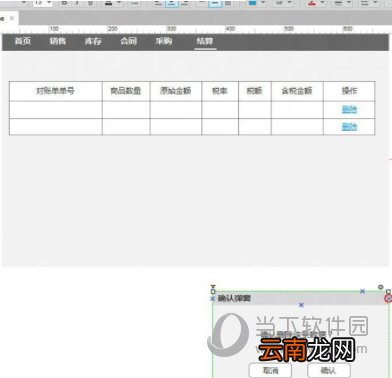The height and width of the screenshot is (378, 392).
Task: Select the 商品数量 header cell
Action: pyautogui.click(x=126, y=91)
